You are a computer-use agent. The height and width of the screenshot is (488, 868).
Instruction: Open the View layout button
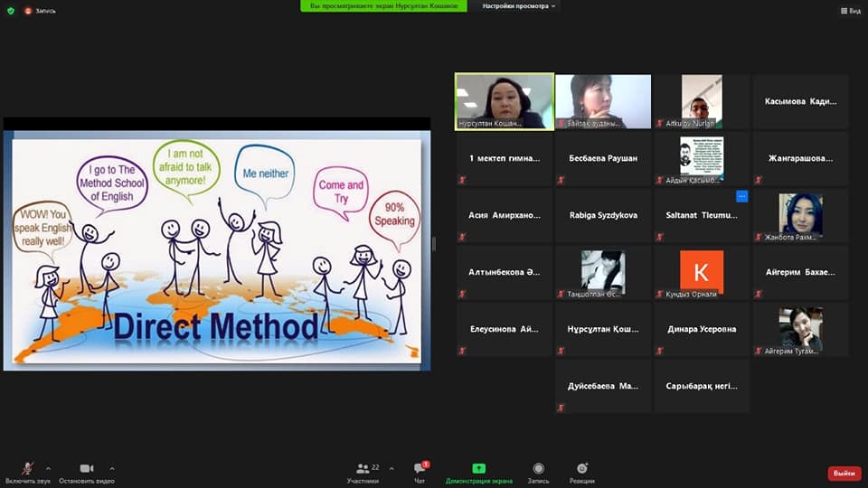click(850, 11)
